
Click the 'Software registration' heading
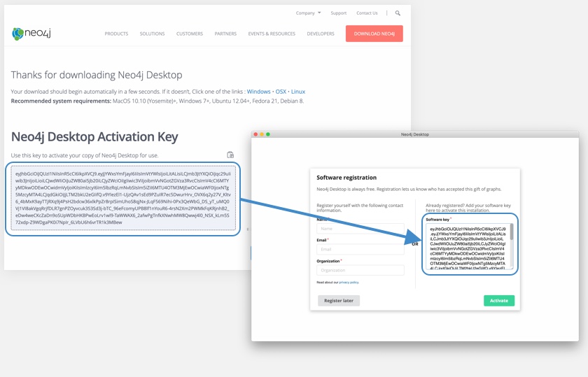coord(346,178)
